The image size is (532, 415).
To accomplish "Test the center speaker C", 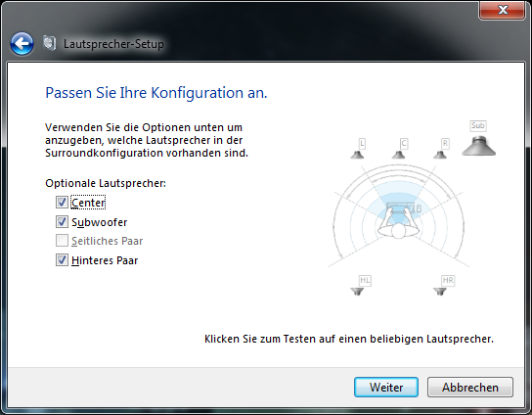I will tap(399, 155).
